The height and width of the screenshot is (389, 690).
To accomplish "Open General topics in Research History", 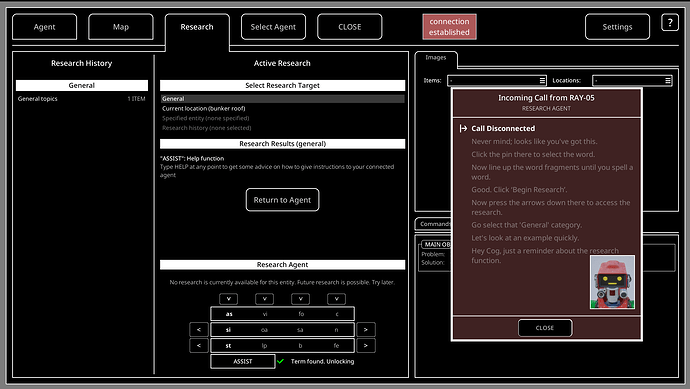I will tap(81, 99).
